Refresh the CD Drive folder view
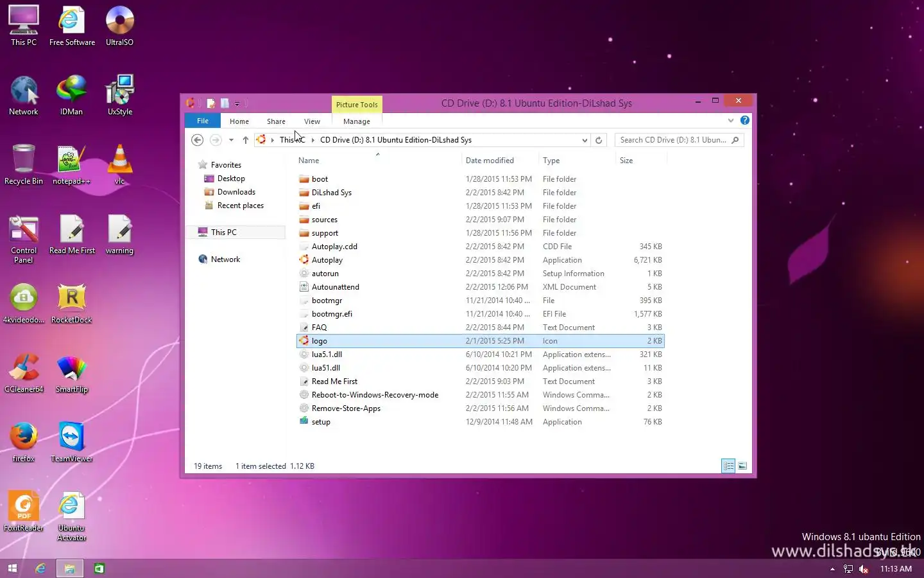Screen dimensions: 924x578 tap(599, 140)
